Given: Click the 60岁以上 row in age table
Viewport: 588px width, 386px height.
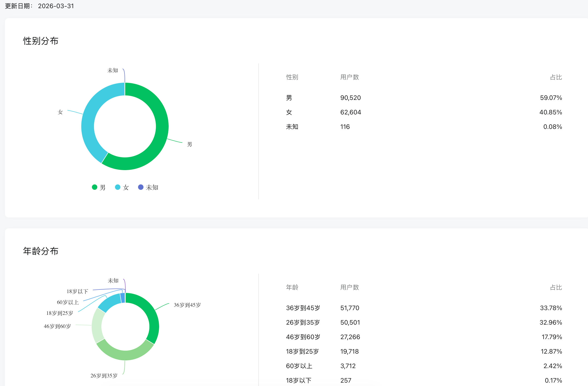Looking at the screenshot, I should click(x=299, y=366).
